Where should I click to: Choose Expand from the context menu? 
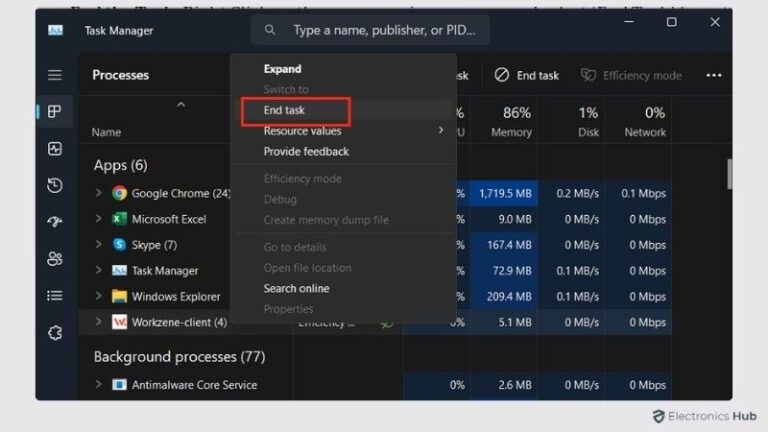tap(283, 69)
